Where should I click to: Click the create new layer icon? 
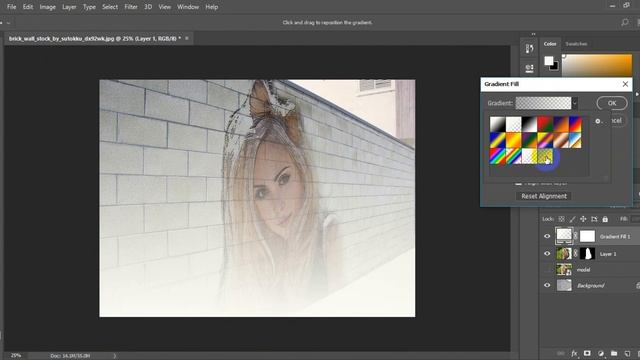[627, 353]
